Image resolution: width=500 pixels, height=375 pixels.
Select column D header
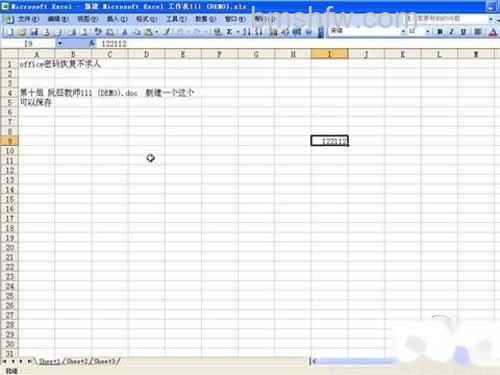(146, 54)
